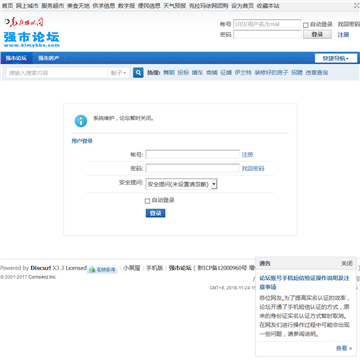The height and width of the screenshot is (360, 360).
Task: Tick 自动登录 checkbox in header login
Action: [x=306, y=25]
